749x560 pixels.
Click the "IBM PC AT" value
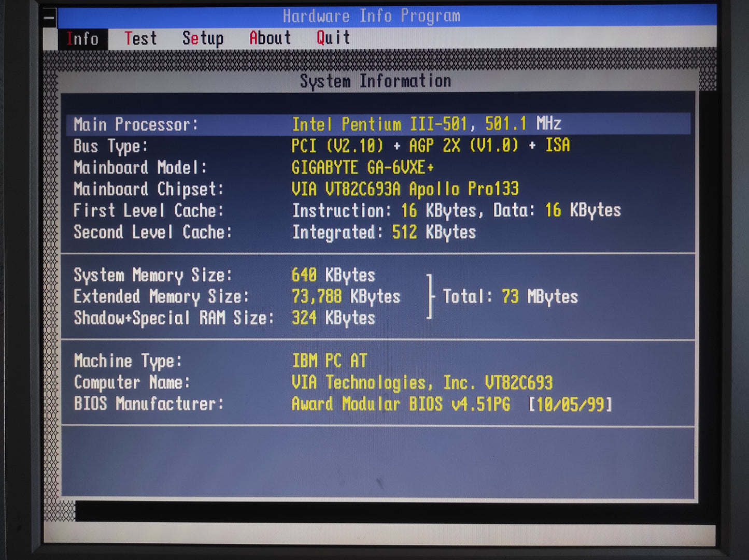pos(330,360)
